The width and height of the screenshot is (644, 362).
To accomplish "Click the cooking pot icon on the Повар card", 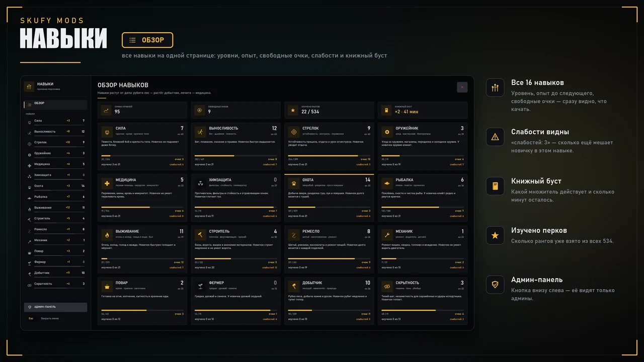I will (x=107, y=286).
